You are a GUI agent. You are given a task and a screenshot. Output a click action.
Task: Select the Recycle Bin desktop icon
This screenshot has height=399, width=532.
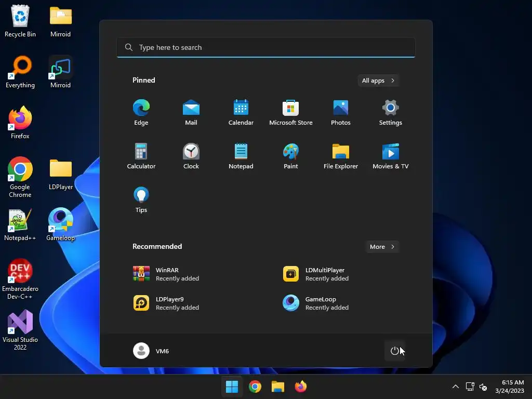(20, 21)
